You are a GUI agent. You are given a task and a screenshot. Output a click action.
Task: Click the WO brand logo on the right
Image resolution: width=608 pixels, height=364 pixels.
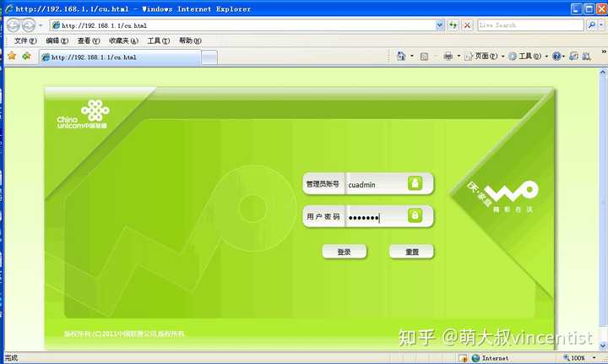(502, 197)
